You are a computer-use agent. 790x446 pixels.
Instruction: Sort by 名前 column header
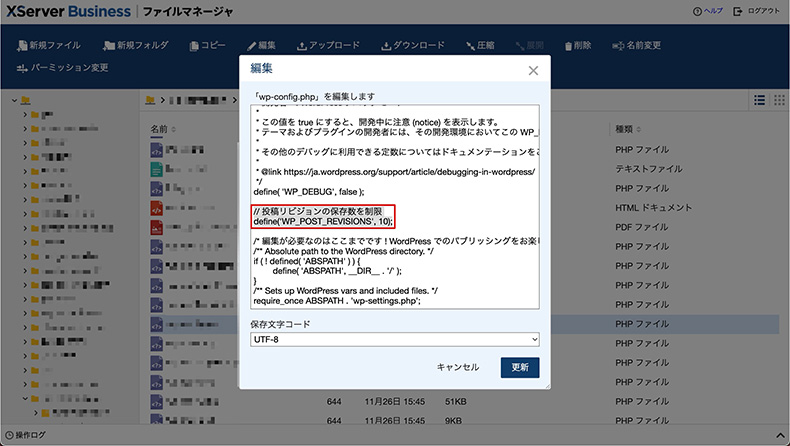pos(163,129)
